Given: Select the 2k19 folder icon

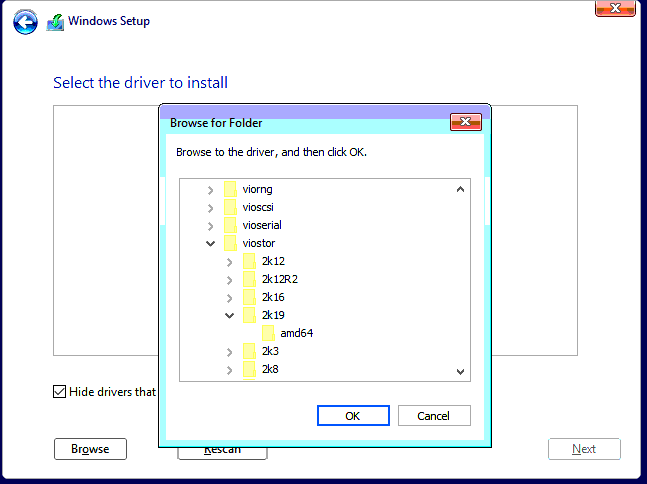Looking at the screenshot, I should tap(249, 315).
